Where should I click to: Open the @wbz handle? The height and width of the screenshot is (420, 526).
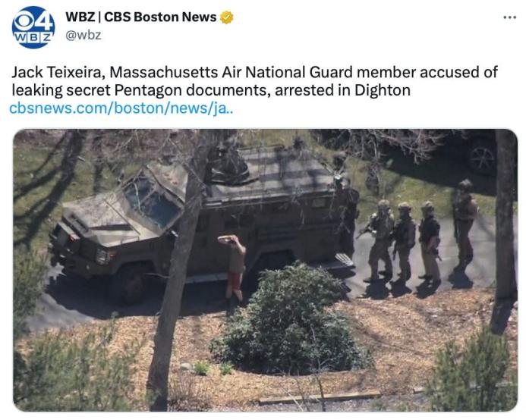(x=83, y=35)
